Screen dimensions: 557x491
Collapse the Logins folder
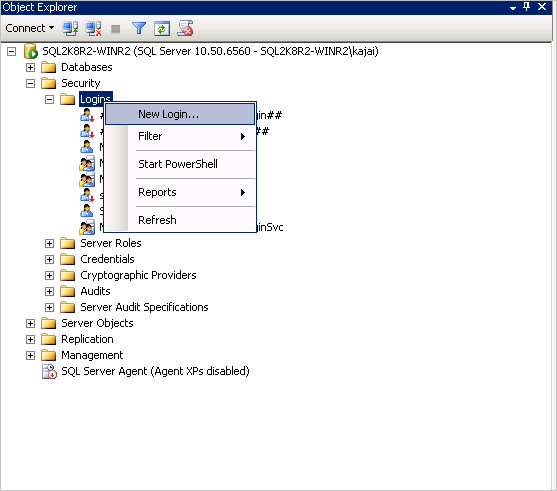tap(49, 99)
